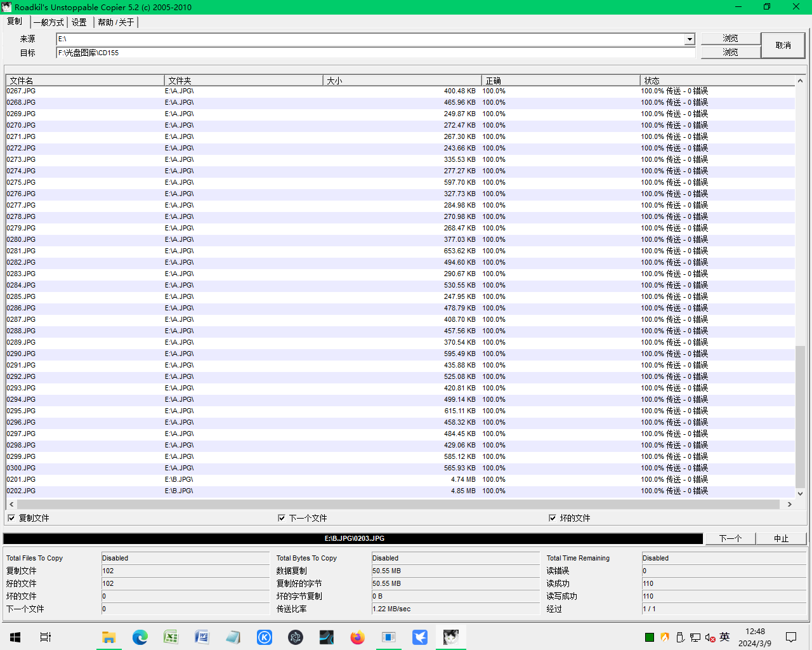Open the notification center icon
Screen dimensions: 812x650
click(791, 637)
